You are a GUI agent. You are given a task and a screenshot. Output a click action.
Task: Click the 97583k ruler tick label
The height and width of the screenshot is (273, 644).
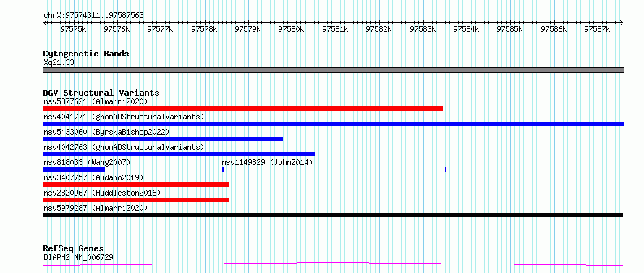[x=422, y=29]
